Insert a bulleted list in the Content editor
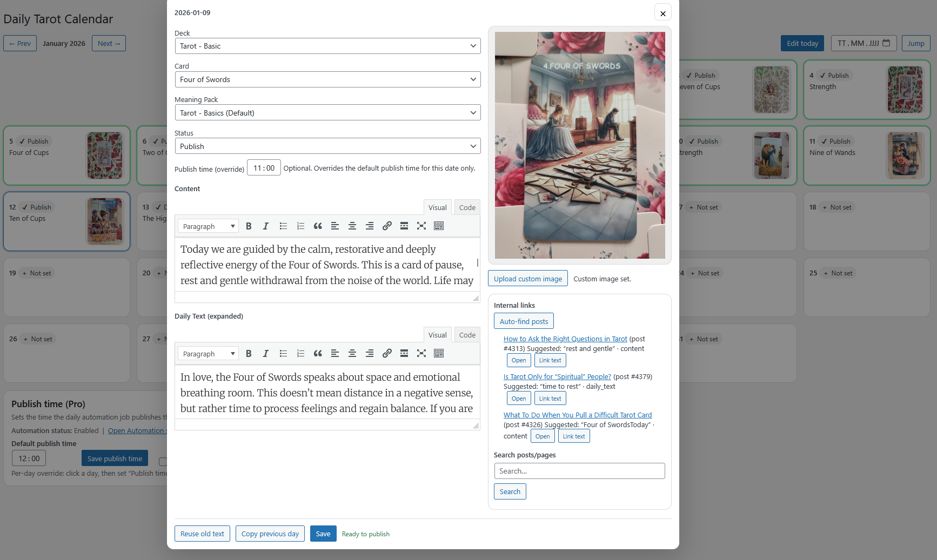This screenshot has width=937, height=560. (284, 226)
